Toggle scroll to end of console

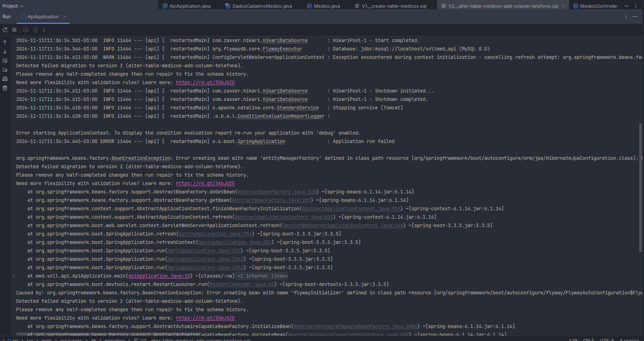tap(5, 70)
